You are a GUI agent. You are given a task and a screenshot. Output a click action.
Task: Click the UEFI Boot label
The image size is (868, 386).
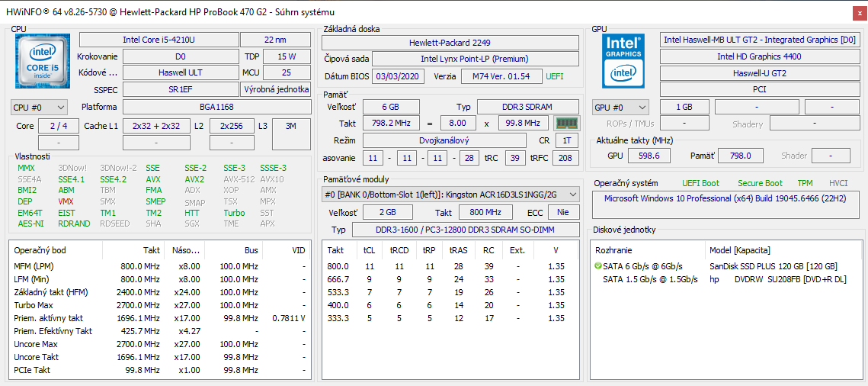click(x=700, y=183)
